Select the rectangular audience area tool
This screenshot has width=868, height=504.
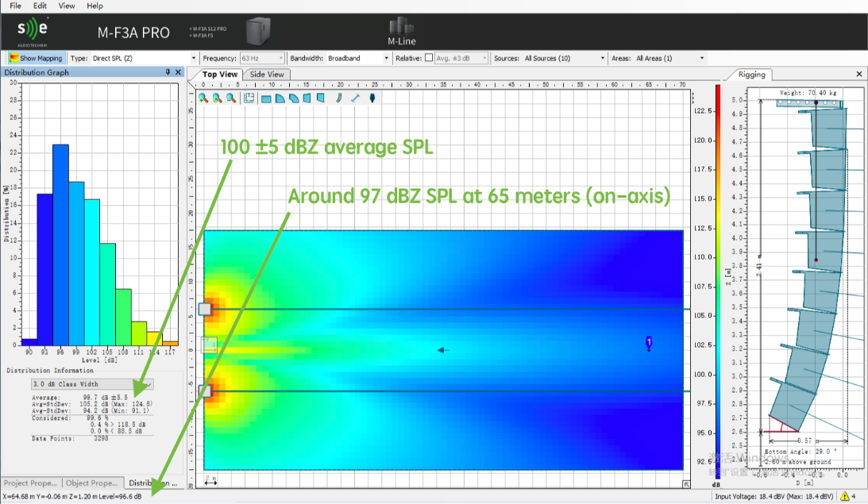tap(267, 98)
